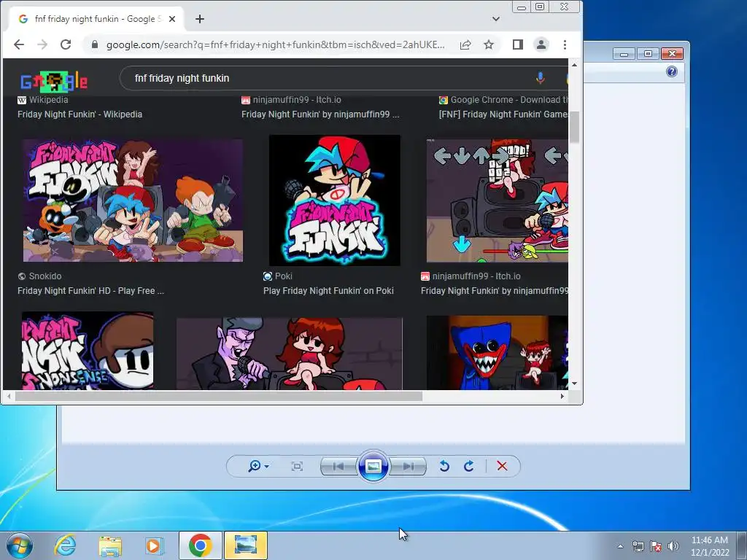Open Friday Night Funkin' - Wikipedia result
The height and width of the screenshot is (560, 747).
pos(80,114)
